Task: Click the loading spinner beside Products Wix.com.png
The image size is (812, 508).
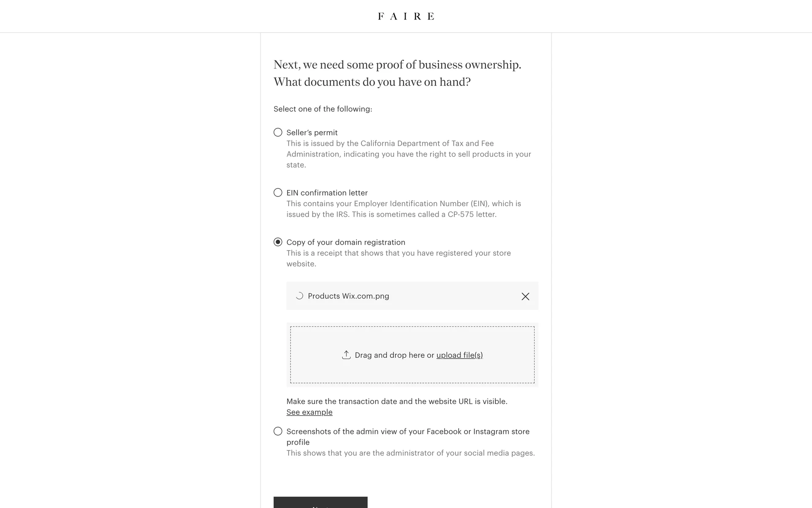Action: point(299,296)
